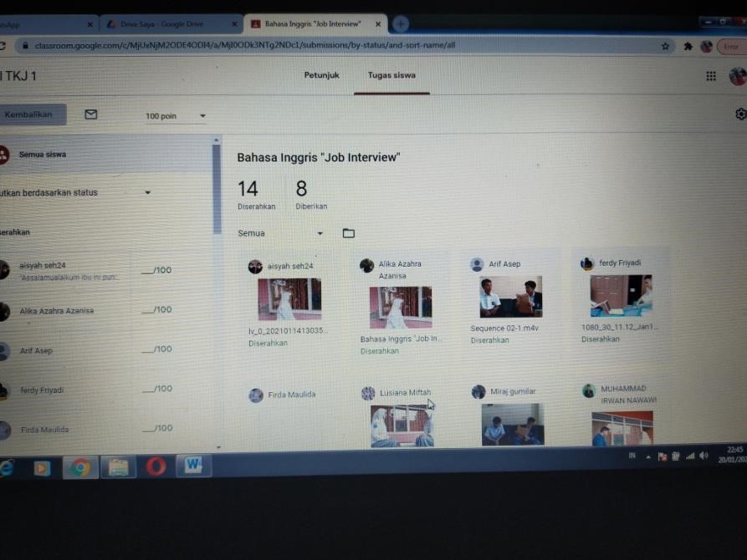Click the Kembalikan button
Image resolution: width=747 pixels, height=560 pixels.
pyautogui.click(x=30, y=115)
